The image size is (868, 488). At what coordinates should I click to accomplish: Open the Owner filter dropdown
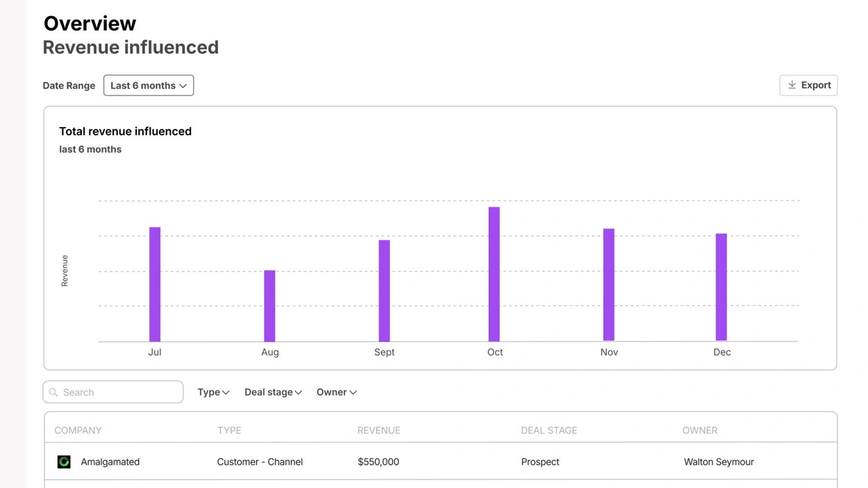pos(337,392)
